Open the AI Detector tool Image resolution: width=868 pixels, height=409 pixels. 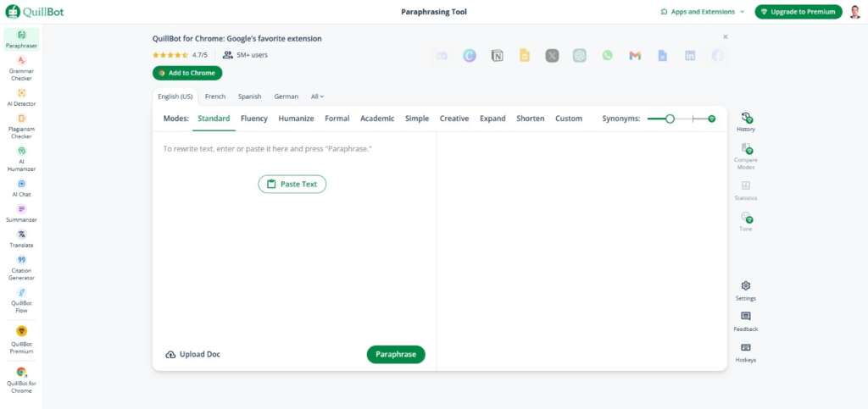[x=21, y=97]
